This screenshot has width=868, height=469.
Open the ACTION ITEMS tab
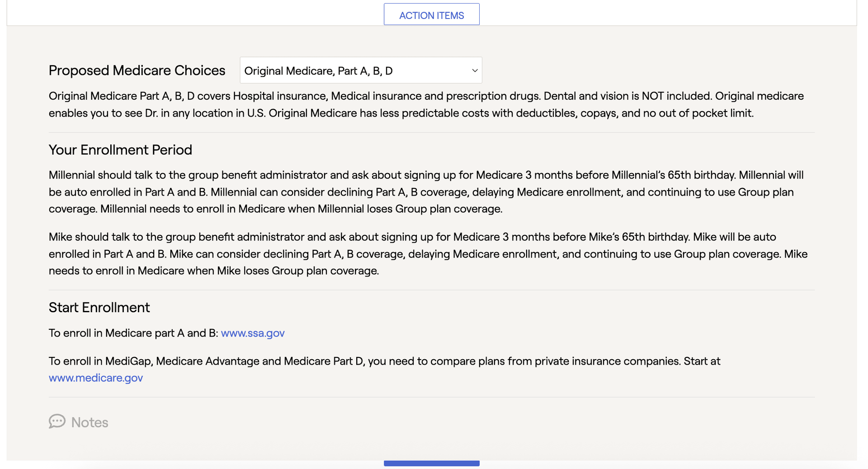[x=431, y=14]
